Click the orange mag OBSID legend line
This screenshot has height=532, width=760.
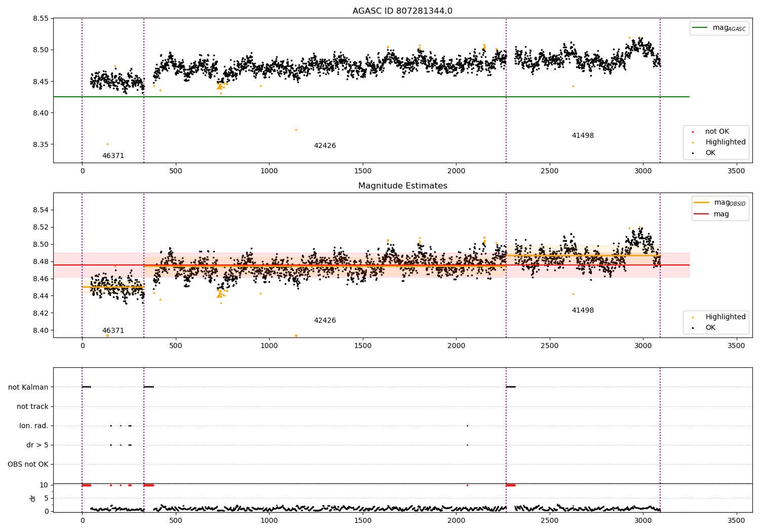(702, 203)
